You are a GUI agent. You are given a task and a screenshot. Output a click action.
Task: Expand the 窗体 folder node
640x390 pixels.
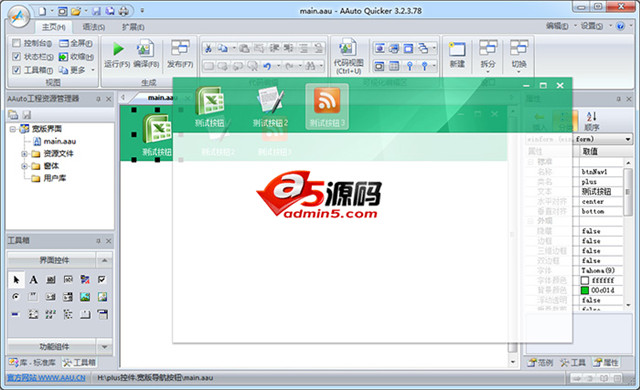coord(24,166)
